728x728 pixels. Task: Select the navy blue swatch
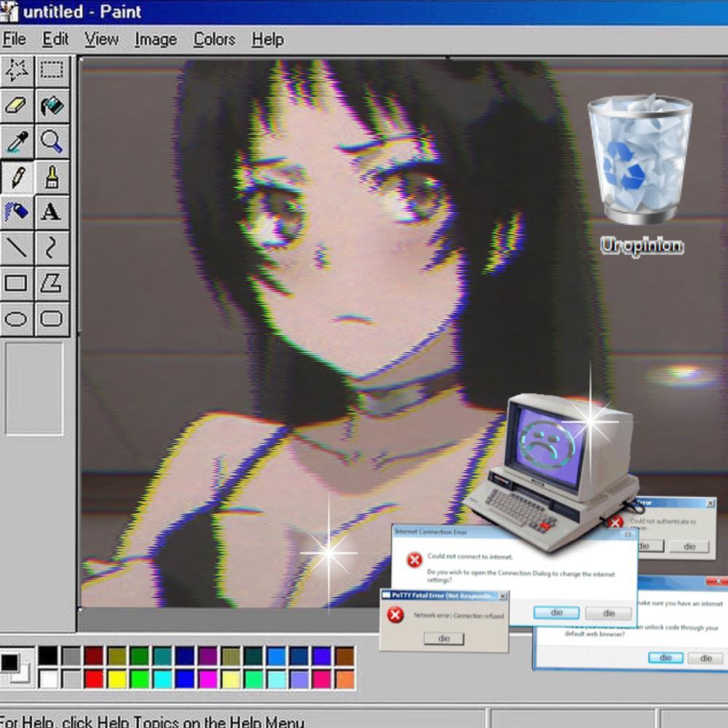click(x=185, y=656)
